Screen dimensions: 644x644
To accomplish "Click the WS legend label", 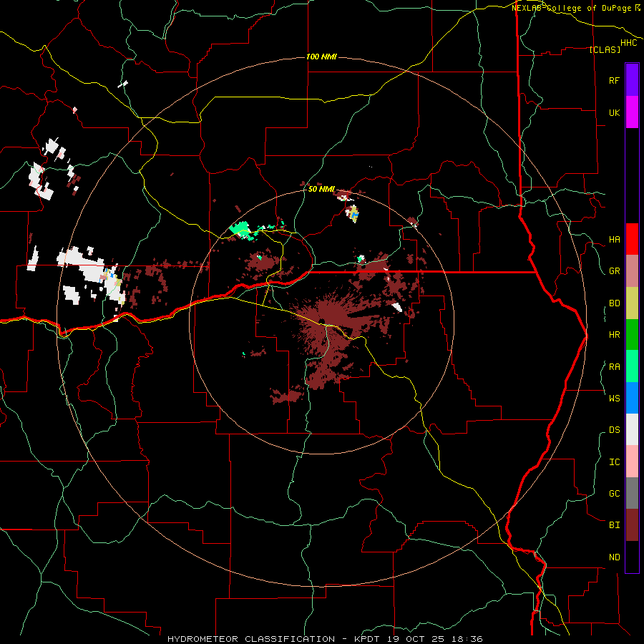I will coord(614,398).
